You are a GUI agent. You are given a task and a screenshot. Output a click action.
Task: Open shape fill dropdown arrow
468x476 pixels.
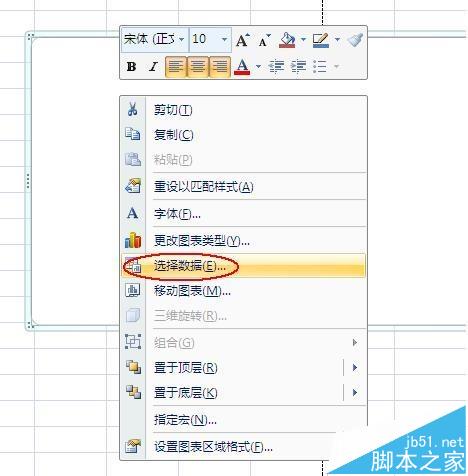(303, 40)
